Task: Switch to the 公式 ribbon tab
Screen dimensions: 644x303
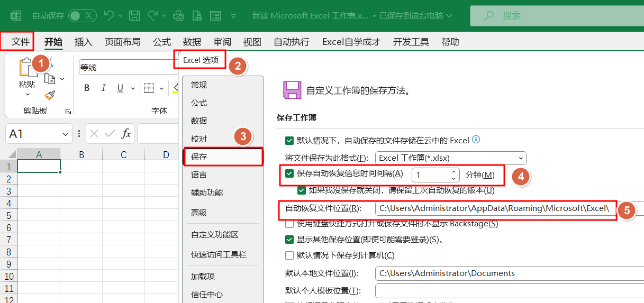Action: coord(162,42)
